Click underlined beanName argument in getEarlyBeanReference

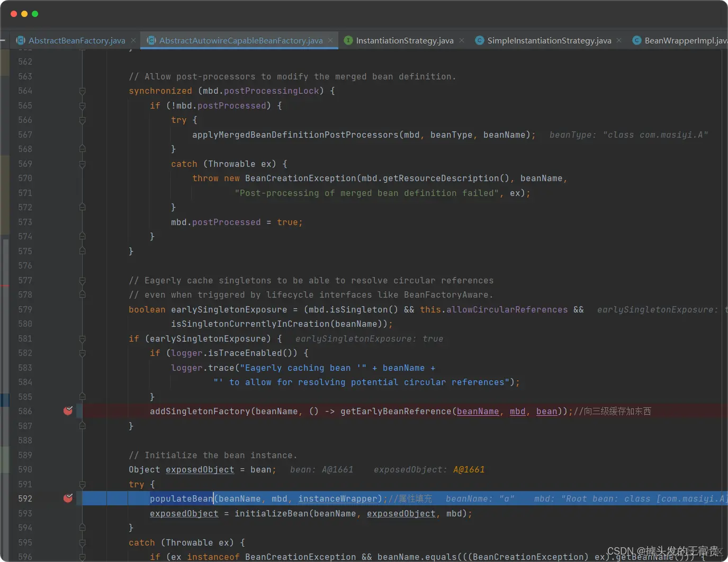click(478, 412)
